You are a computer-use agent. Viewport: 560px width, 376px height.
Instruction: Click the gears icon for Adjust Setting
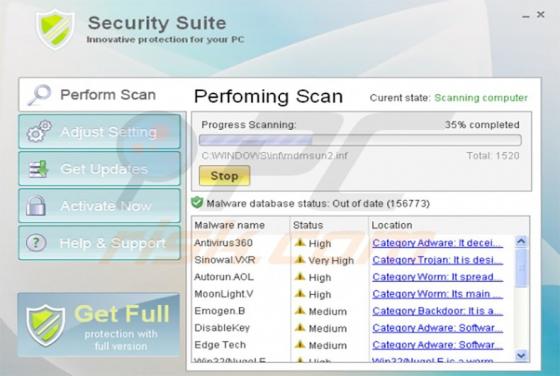[39, 131]
